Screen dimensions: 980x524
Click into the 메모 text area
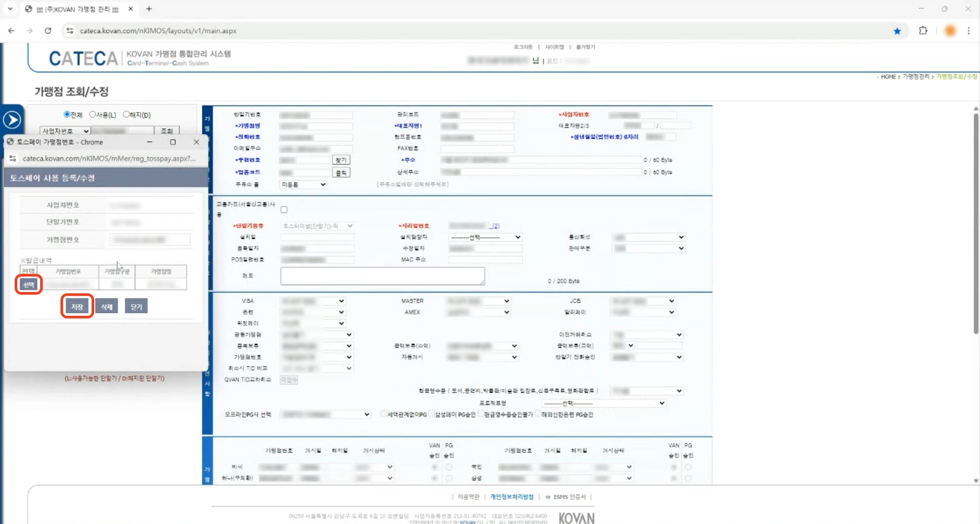pos(382,276)
